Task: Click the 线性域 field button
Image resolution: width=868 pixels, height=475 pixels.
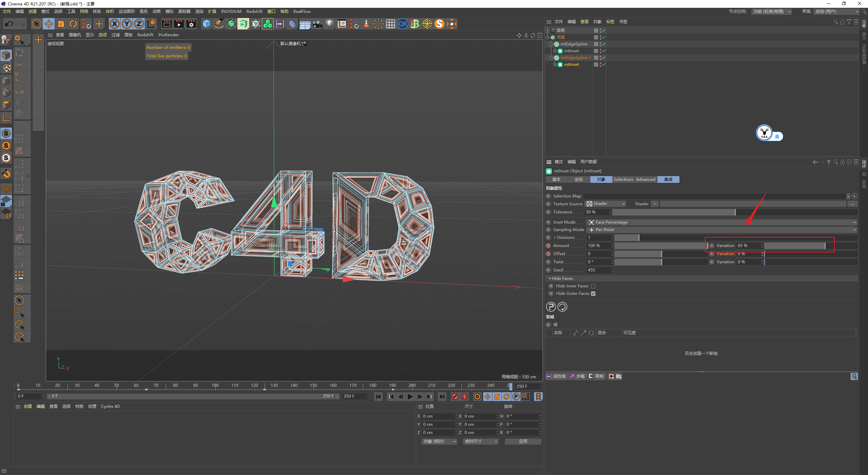Action: (x=556, y=376)
